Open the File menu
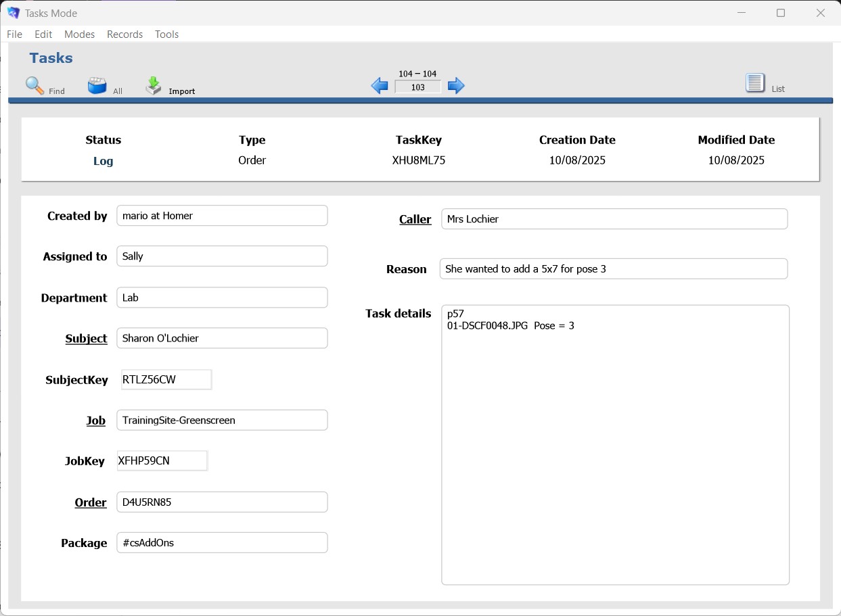This screenshot has width=841, height=616. (14, 34)
